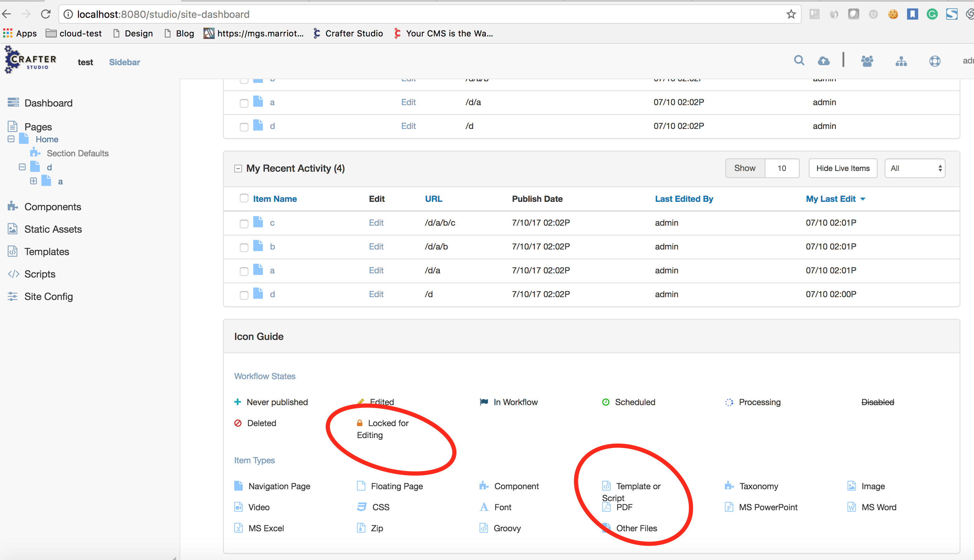974x560 pixels.
Task: Collapse the My Recent Activity panel
Action: click(238, 169)
